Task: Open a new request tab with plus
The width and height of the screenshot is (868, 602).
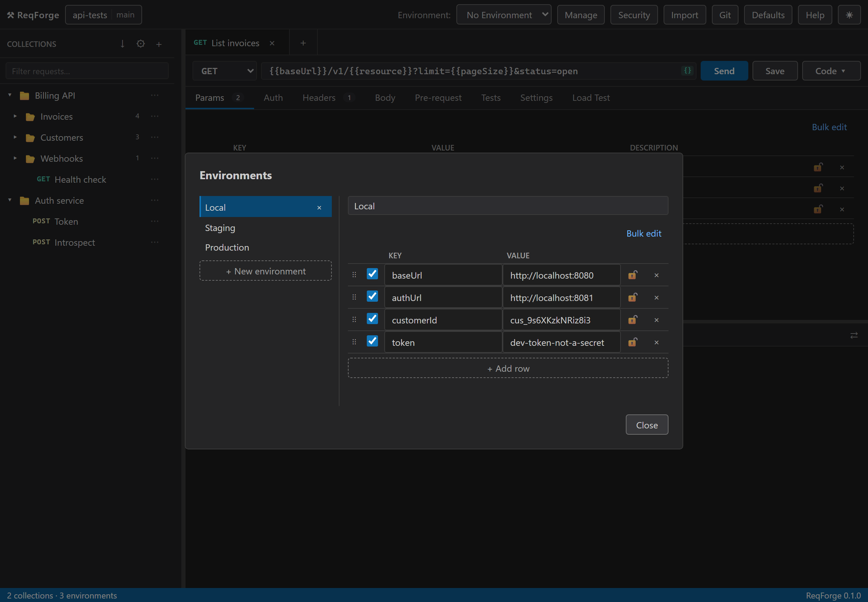Action: (x=303, y=43)
